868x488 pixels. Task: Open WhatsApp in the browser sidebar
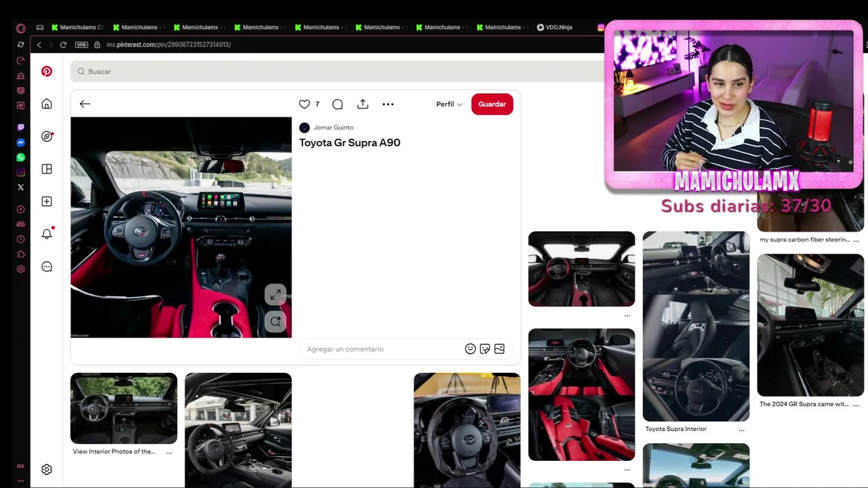tap(21, 157)
